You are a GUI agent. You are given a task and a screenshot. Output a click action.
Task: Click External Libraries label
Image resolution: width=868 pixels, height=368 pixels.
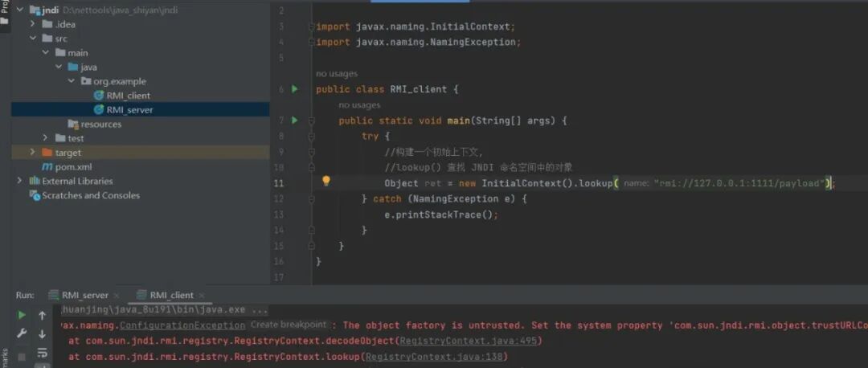click(77, 181)
